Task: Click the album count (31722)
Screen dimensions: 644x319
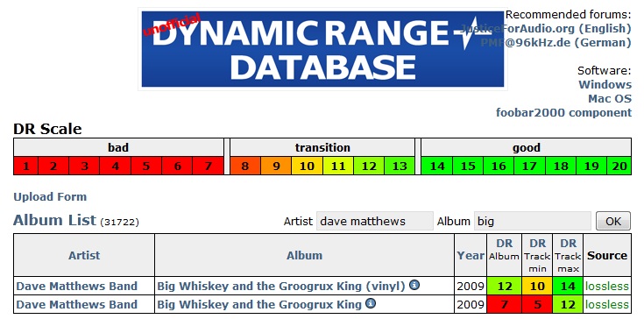Action: 119,222
